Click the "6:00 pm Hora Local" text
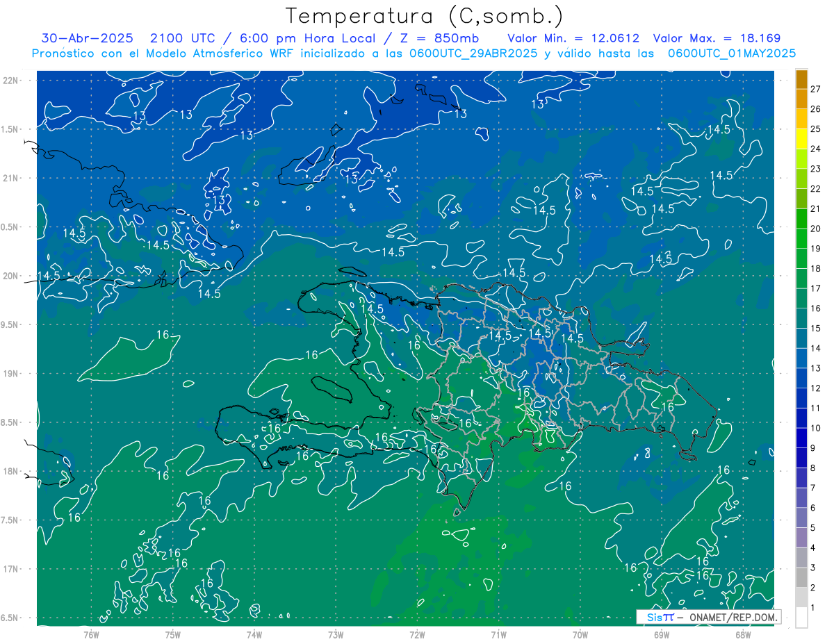The width and height of the screenshot is (834, 644). pyautogui.click(x=308, y=38)
